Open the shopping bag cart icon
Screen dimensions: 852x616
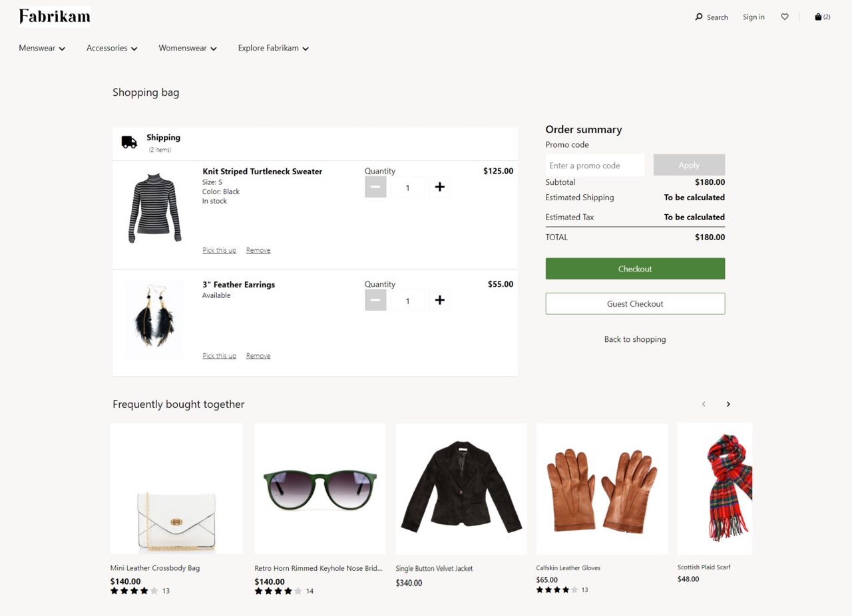coord(819,17)
